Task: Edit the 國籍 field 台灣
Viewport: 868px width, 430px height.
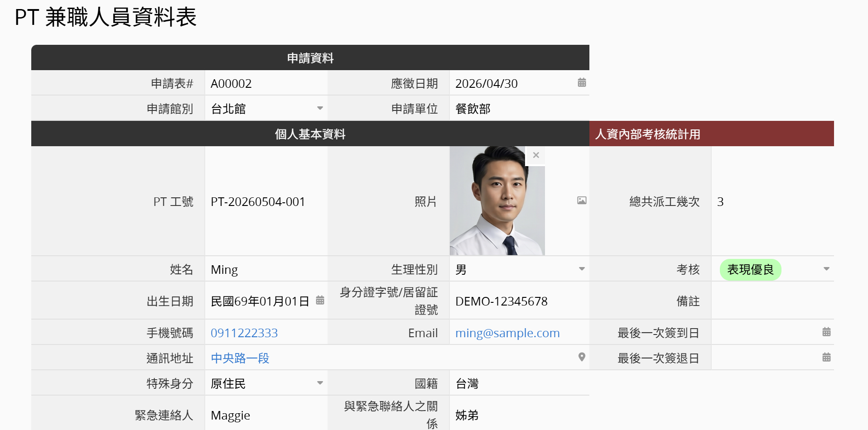Action: (519, 383)
